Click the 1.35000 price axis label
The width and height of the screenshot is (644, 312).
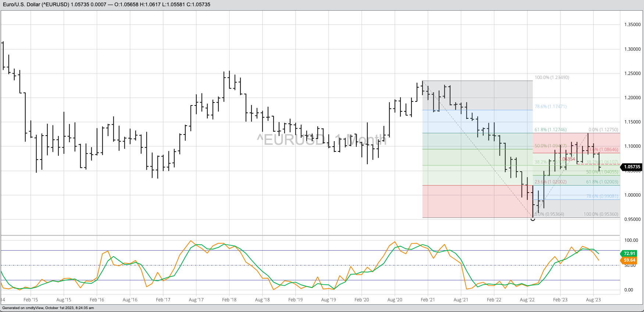[x=632, y=25]
